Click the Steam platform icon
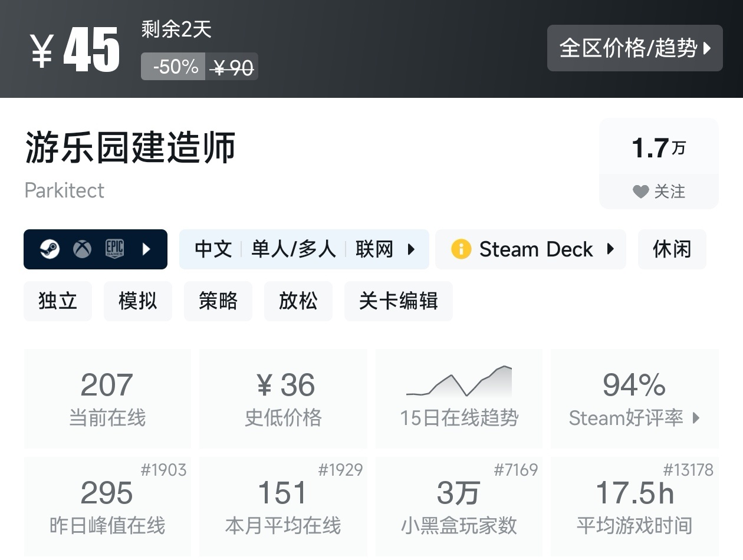The width and height of the screenshot is (743, 560). [x=50, y=249]
